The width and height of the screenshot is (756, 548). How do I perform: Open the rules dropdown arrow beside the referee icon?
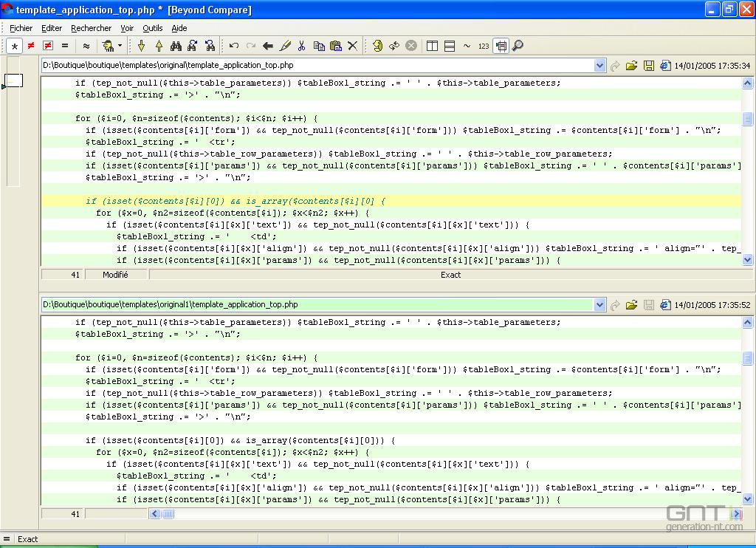coord(120,46)
